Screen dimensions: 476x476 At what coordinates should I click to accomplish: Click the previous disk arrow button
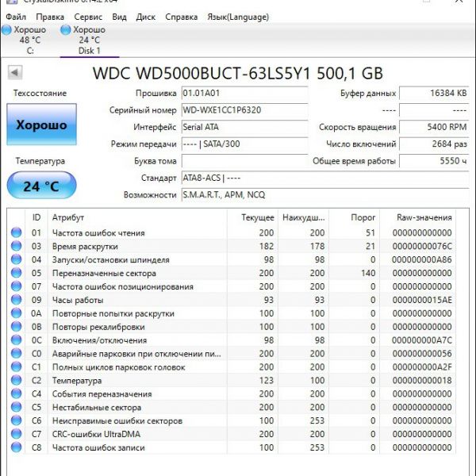[15, 72]
